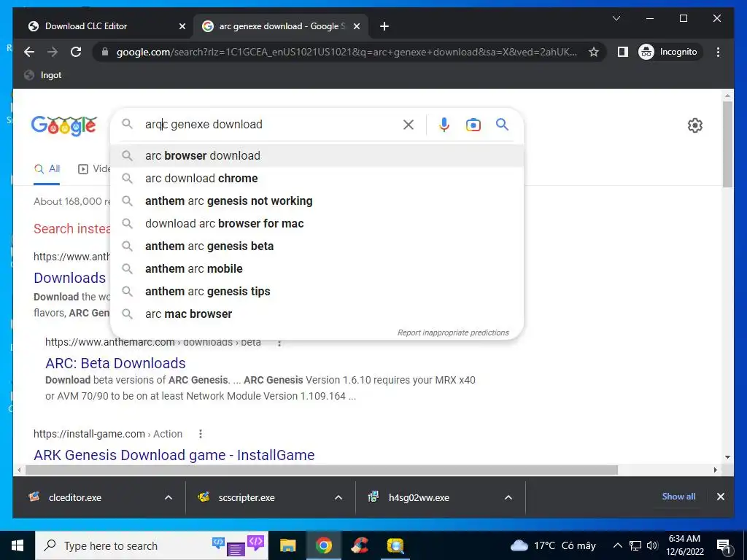
Task: Choose suggestion arc browser download
Action: pos(317,156)
